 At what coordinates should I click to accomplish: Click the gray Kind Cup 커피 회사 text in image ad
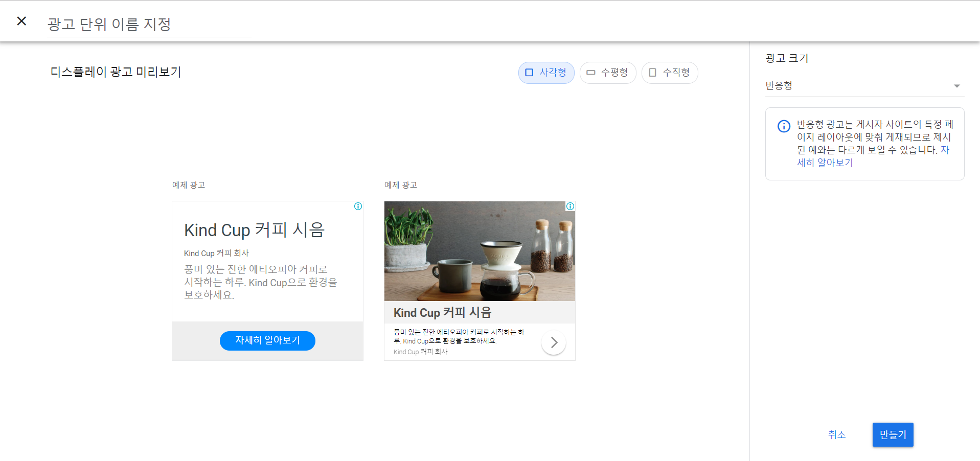[420, 352]
